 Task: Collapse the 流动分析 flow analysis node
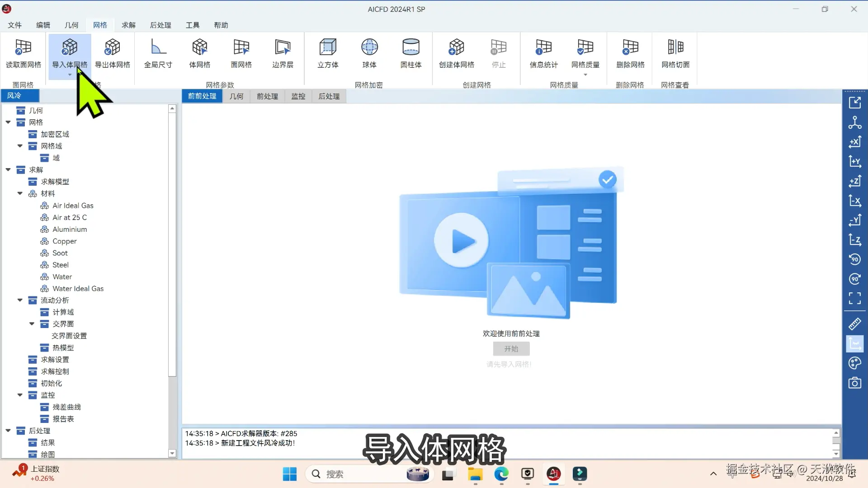[20, 300]
